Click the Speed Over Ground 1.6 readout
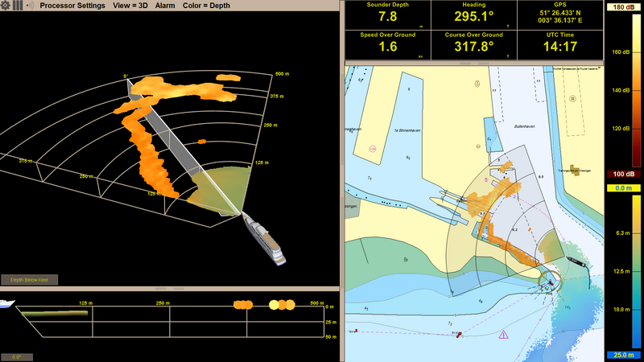Viewport: 644px width, 362px height. click(388, 45)
